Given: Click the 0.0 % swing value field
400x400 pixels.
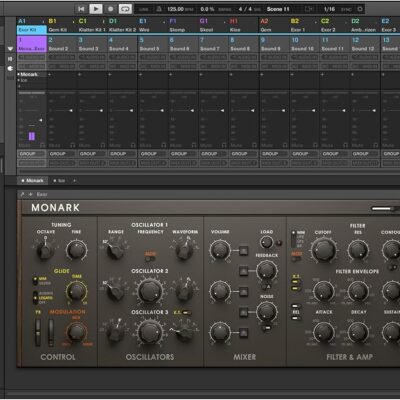Looking at the screenshot, I should (207, 9).
